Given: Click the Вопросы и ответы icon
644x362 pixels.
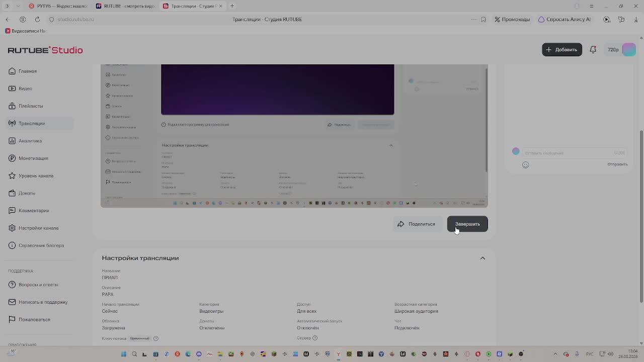Looking at the screenshot, I should pos(13,285).
